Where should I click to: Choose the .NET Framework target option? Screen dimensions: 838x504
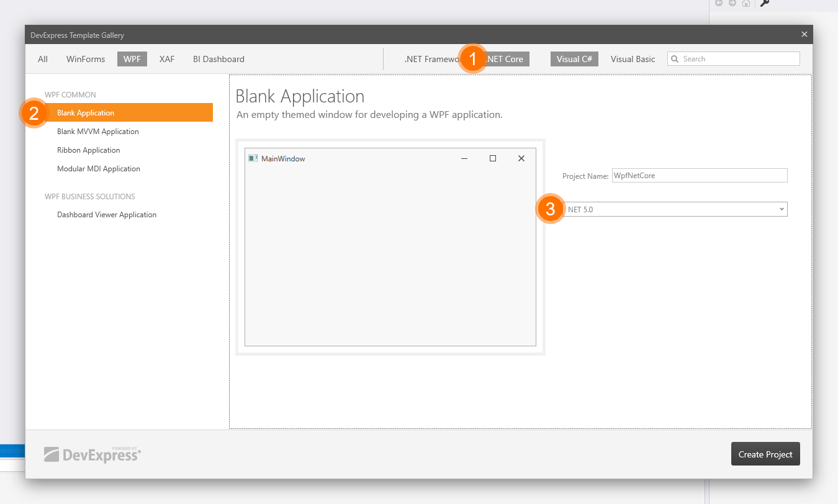(432, 59)
